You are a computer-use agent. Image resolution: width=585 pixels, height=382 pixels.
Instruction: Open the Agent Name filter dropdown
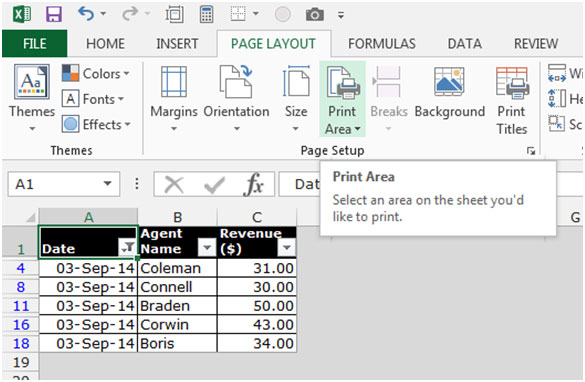tap(207, 247)
